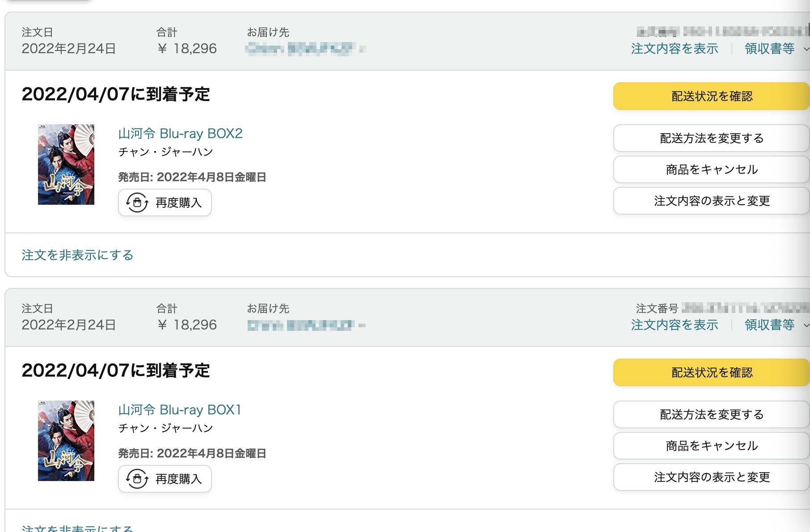Open 山河令 Blu-ray BOX2 product link

180,134
